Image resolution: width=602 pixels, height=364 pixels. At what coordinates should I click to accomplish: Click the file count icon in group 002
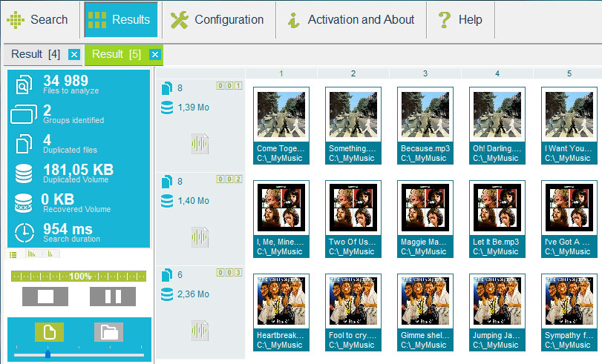(x=166, y=182)
